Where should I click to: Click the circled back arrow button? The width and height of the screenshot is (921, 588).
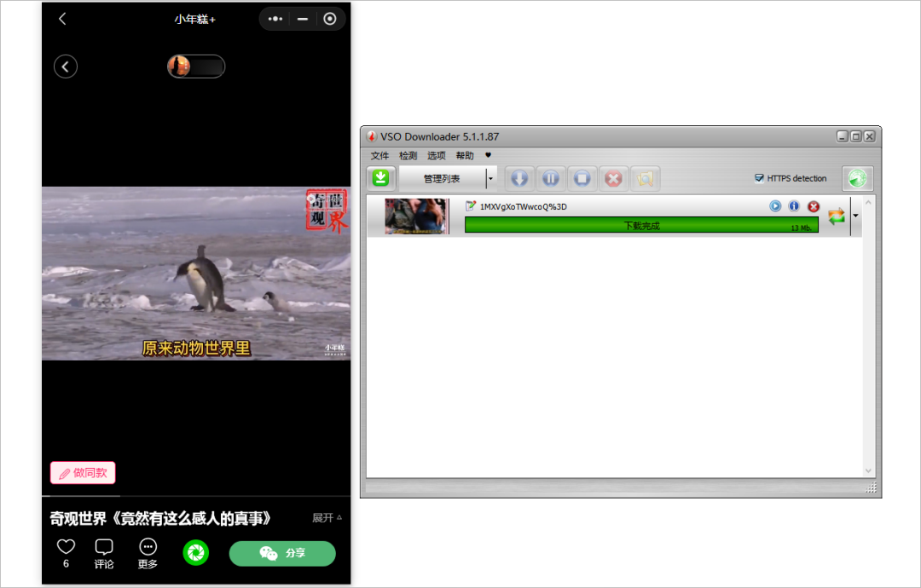66,66
